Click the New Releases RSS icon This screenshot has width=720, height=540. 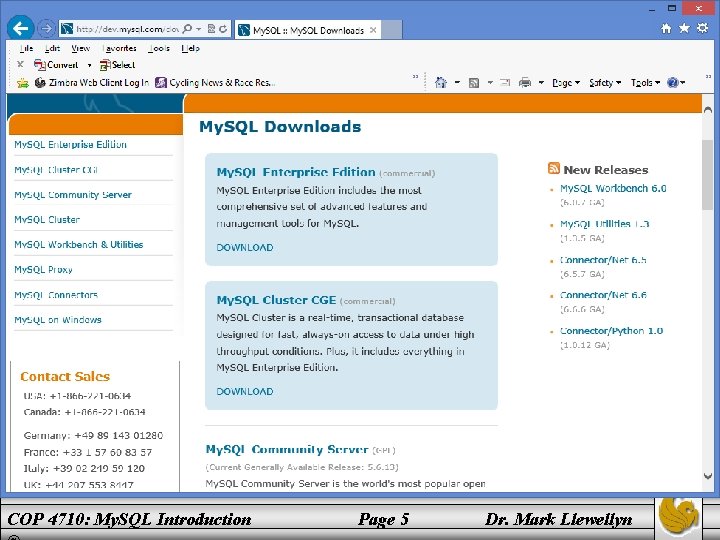click(554, 169)
